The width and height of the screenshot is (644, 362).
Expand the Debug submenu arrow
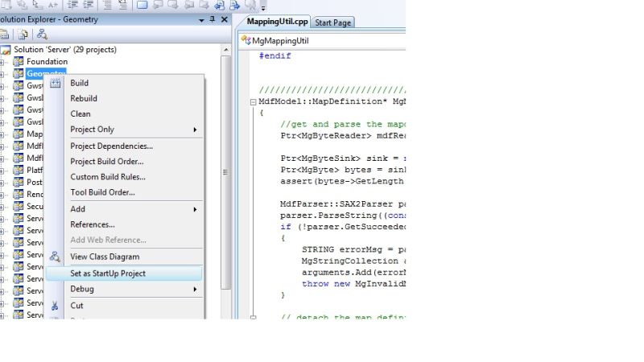(x=195, y=290)
